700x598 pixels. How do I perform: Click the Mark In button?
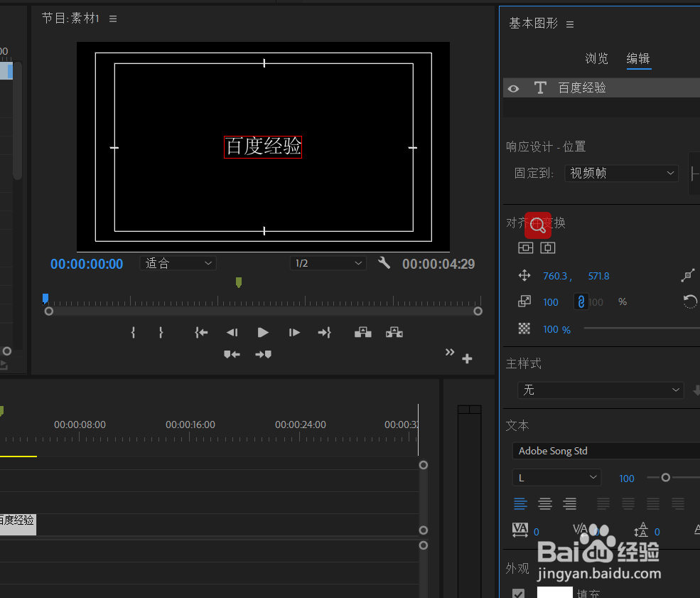(x=133, y=332)
